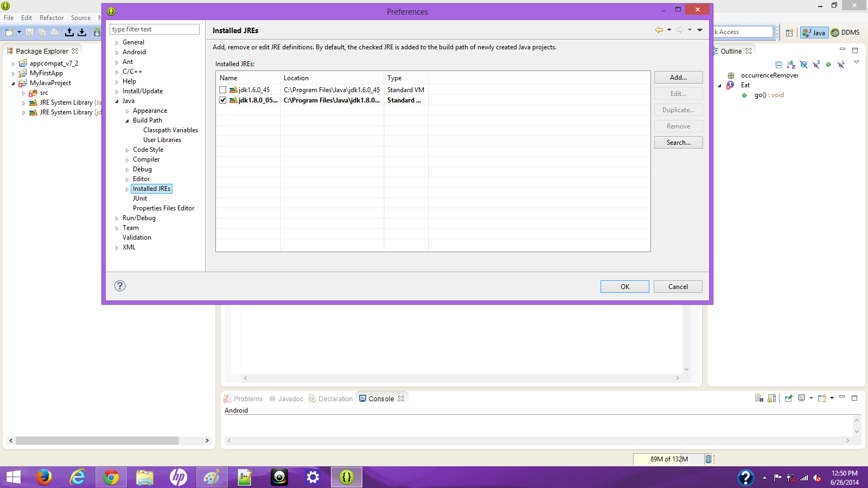Open New Console View icon
This screenshot has width=868, height=488.
[x=822, y=399]
